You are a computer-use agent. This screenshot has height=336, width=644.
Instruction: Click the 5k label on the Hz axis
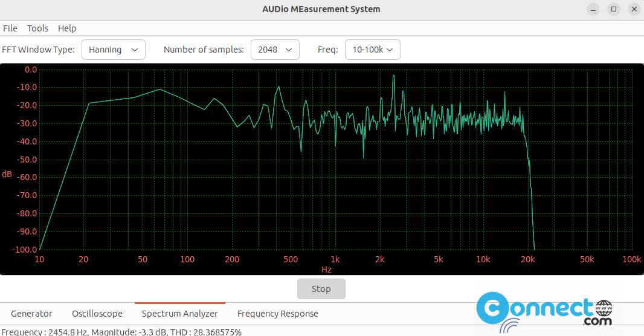point(439,259)
